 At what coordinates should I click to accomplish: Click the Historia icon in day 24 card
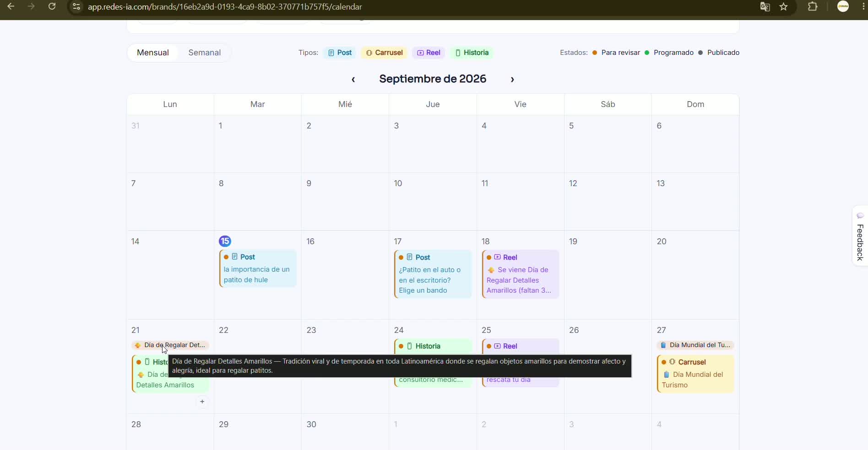coord(410,346)
